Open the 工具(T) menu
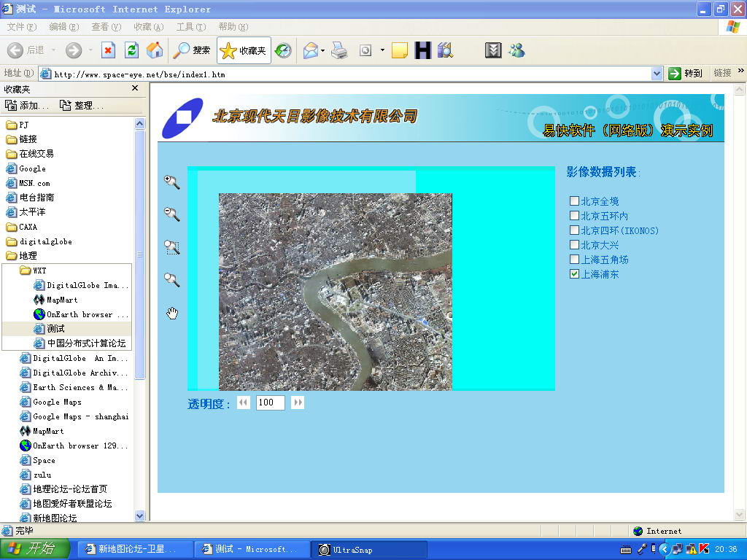The image size is (747, 560). pos(190,27)
